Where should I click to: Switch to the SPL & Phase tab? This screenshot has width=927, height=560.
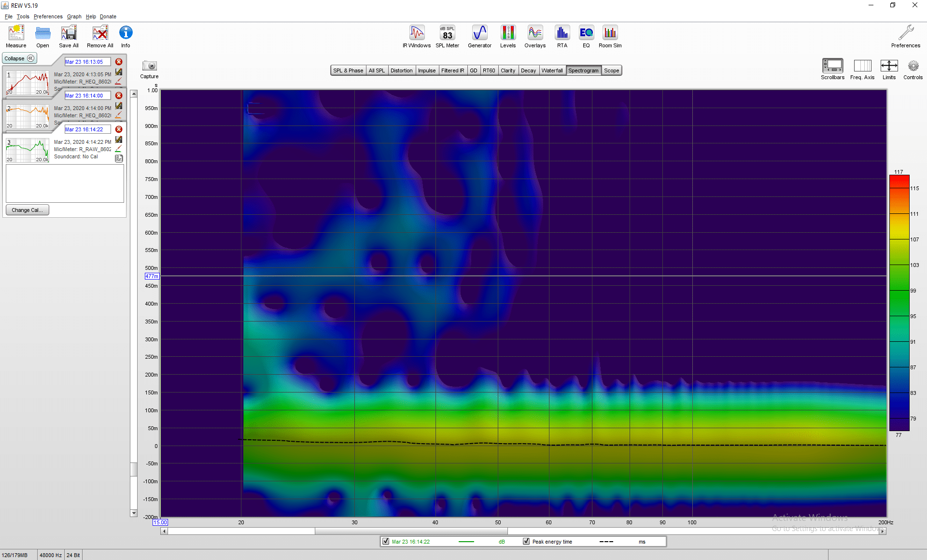point(348,70)
